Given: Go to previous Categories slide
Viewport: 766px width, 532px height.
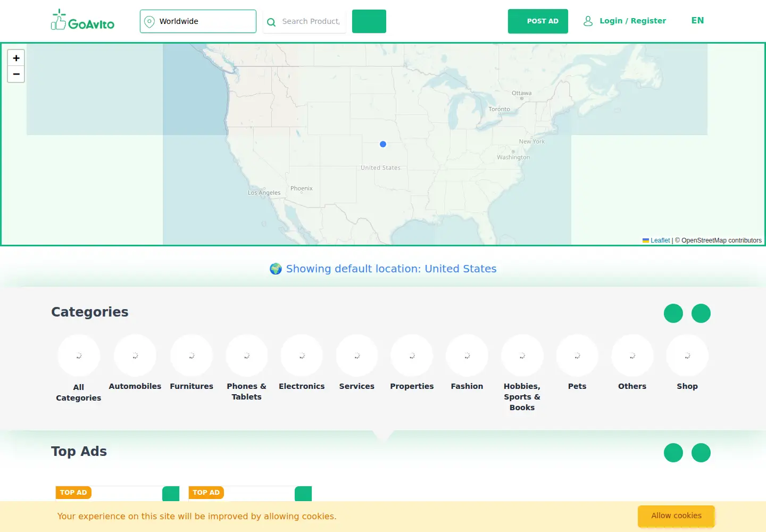Looking at the screenshot, I should tap(673, 313).
